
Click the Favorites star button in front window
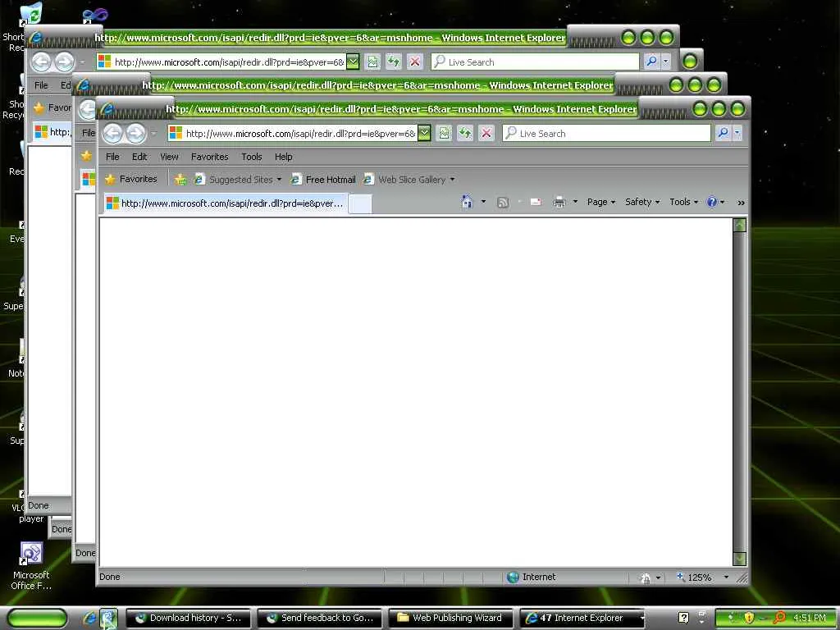[x=131, y=180]
